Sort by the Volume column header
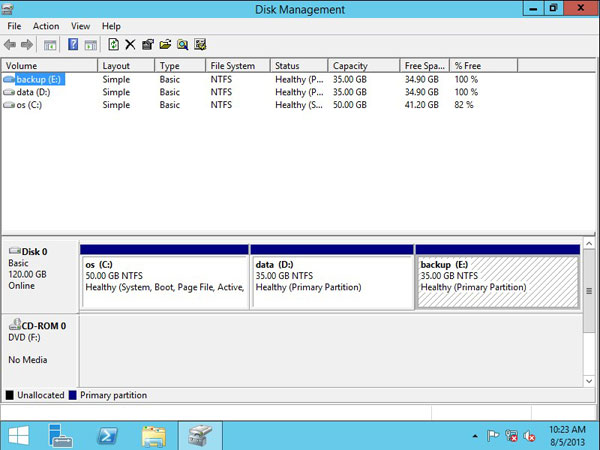The width and height of the screenshot is (600, 450). (x=50, y=66)
